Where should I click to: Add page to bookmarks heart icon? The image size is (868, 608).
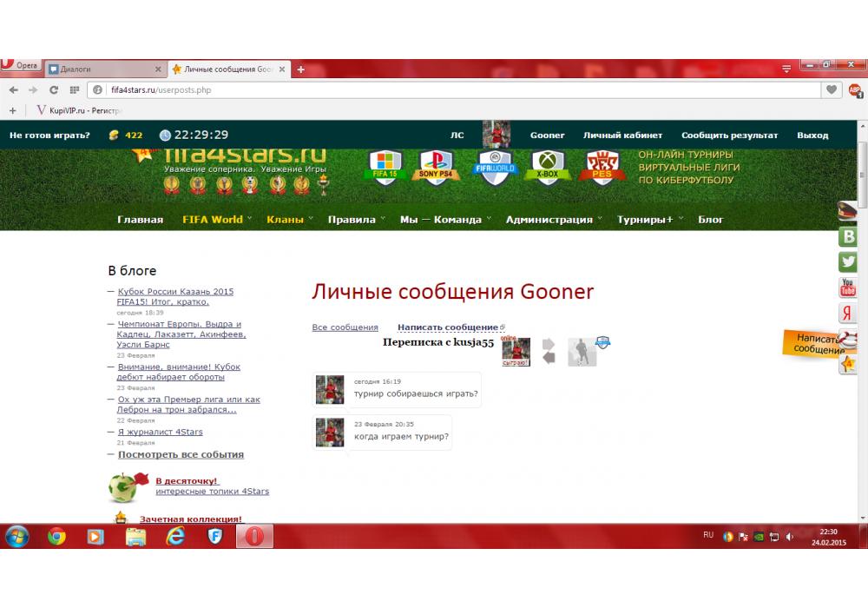[x=831, y=89]
